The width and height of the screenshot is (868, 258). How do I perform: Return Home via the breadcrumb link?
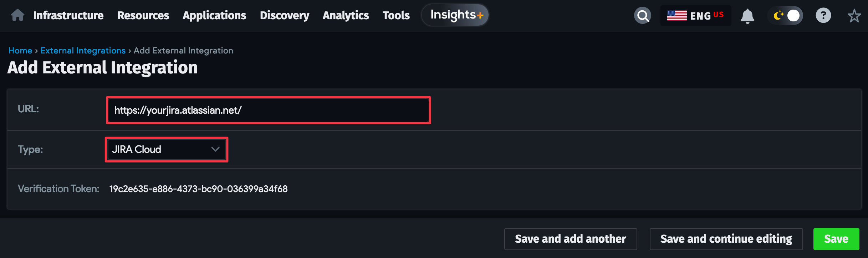tap(20, 50)
